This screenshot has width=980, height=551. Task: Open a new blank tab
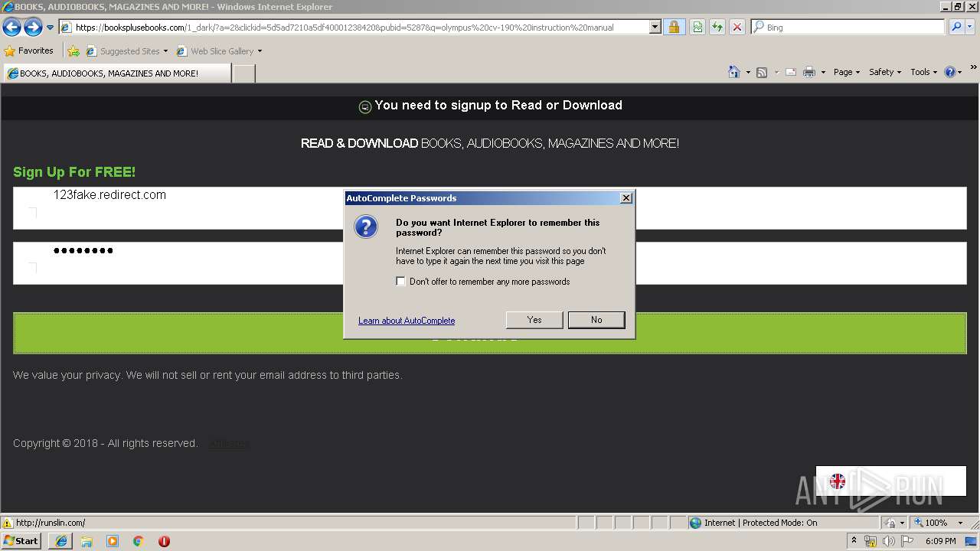(243, 73)
